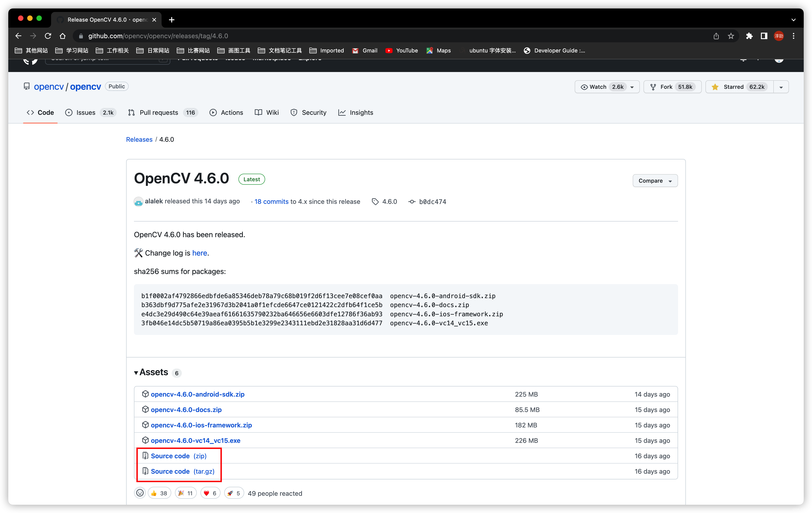Open alalek's user profile link

pos(154,201)
